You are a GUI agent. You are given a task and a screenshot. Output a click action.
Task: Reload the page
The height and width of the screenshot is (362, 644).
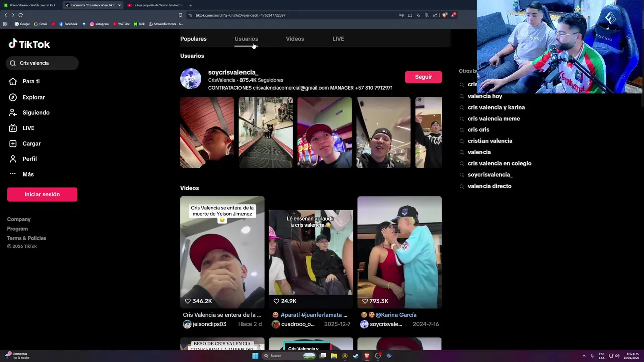pos(21,15)
